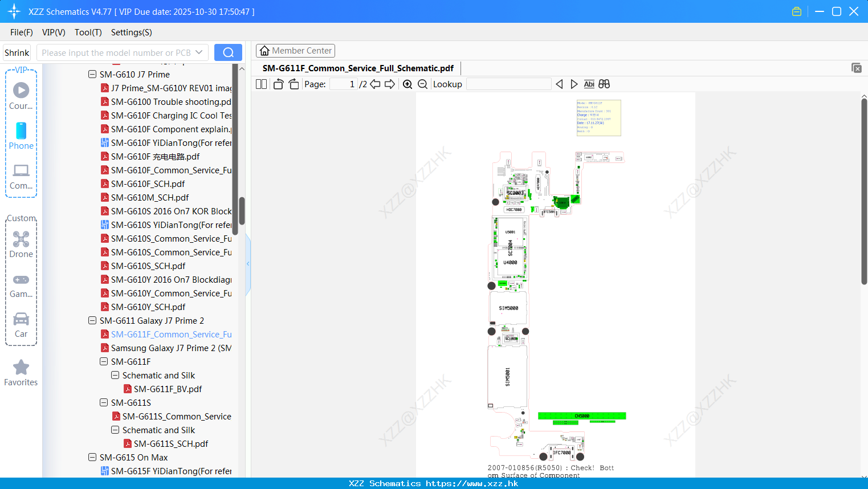Open the Settings(S) menu
Viewport: 868px width, 489px height.
click(132, 32)
